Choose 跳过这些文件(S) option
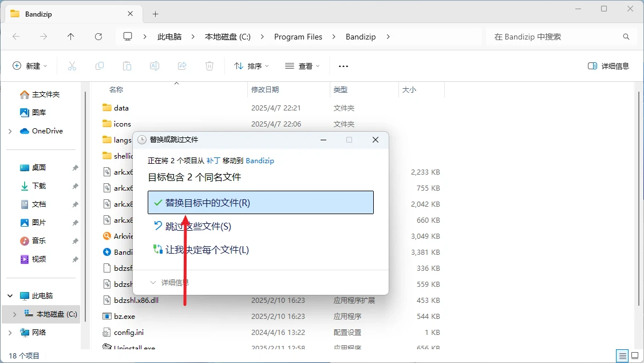 (261, 226)
